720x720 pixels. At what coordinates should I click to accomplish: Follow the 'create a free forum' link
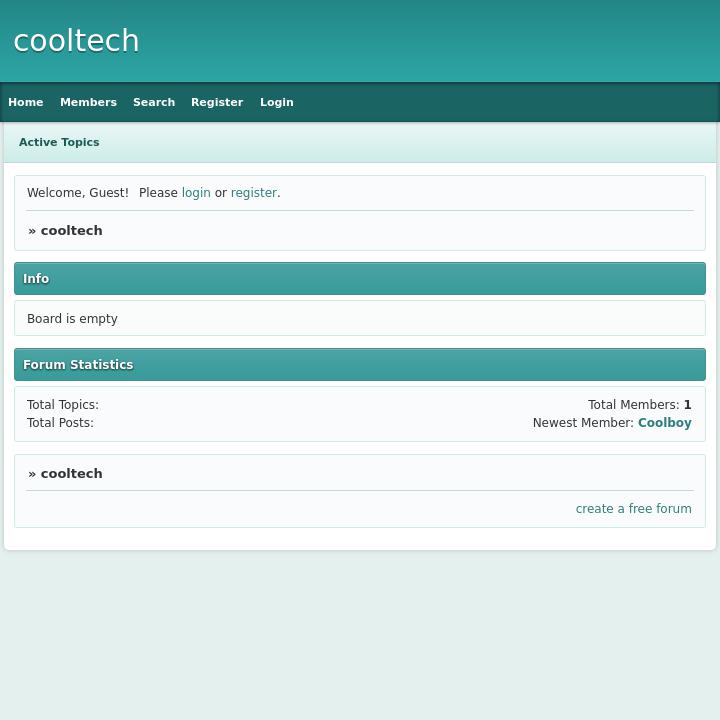[x=633, y=509]
